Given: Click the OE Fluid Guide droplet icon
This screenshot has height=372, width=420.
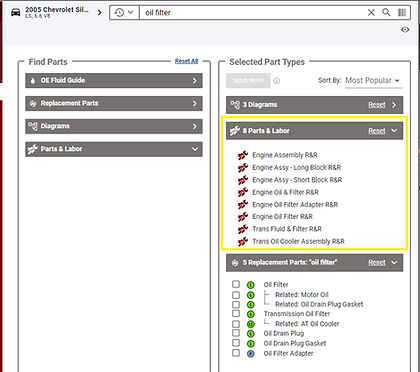Looking at the screenshot, I should click(x=33, y=80).
